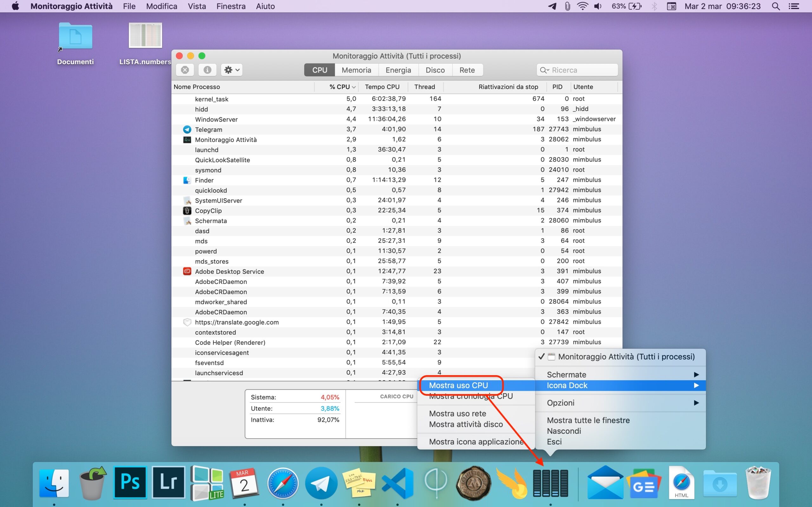812x507 pixels.
Task: Select Mostra uso CPU option
Action: point(458,385)
